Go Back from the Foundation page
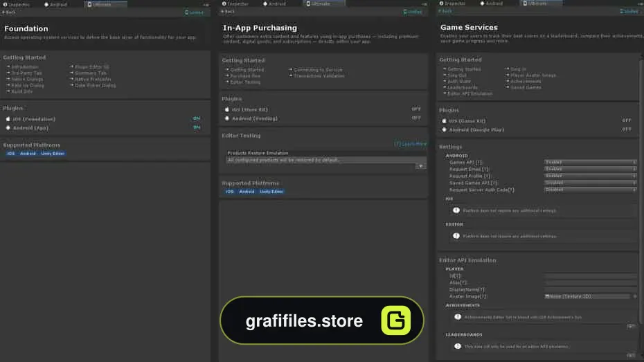Viewport: 644px width, 362px height. pyautogui.click(x=8, y=12)
